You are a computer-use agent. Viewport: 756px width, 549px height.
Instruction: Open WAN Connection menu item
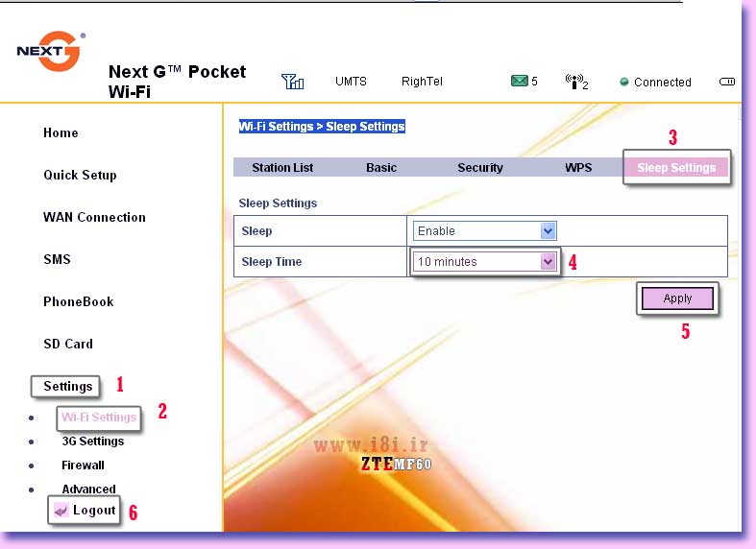pyautogui.click(x=94, y=217)
